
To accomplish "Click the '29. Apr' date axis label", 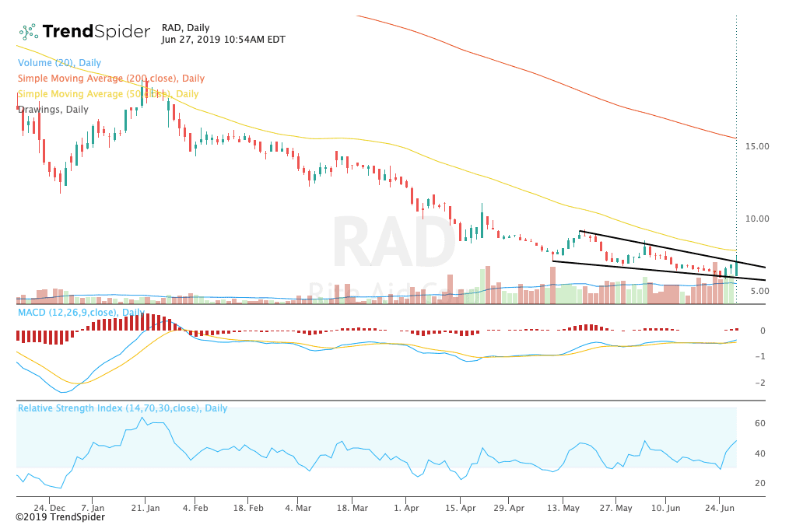I will 509,508.
